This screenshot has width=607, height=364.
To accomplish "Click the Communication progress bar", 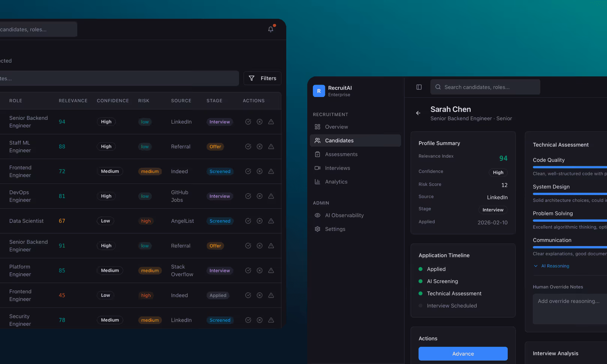I will [x=570, y=247].
